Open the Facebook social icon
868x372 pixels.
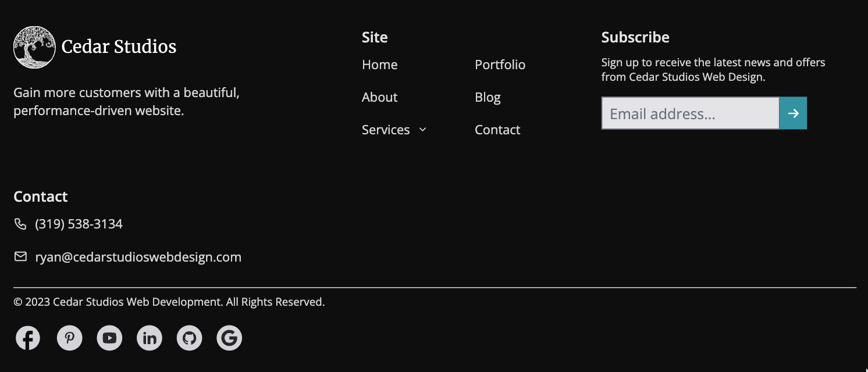point(27,338)
